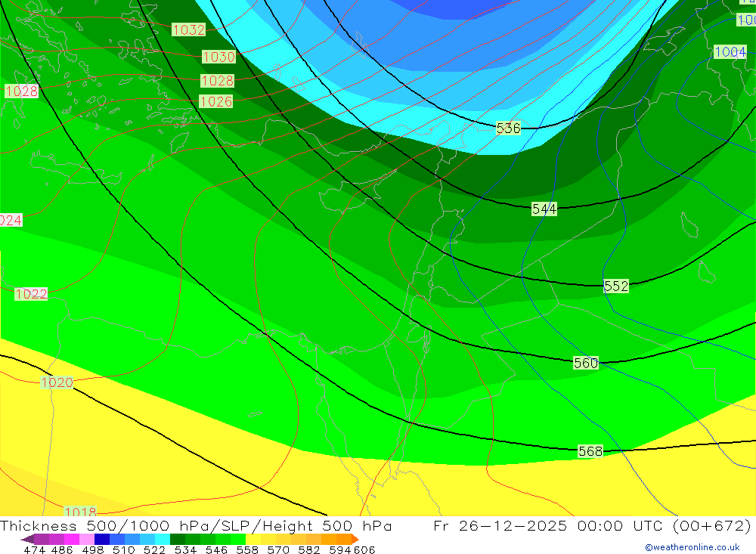Viewport: 756px width, 554px height.
Task: Click the 498 legend value
Action: coord(92,549)
